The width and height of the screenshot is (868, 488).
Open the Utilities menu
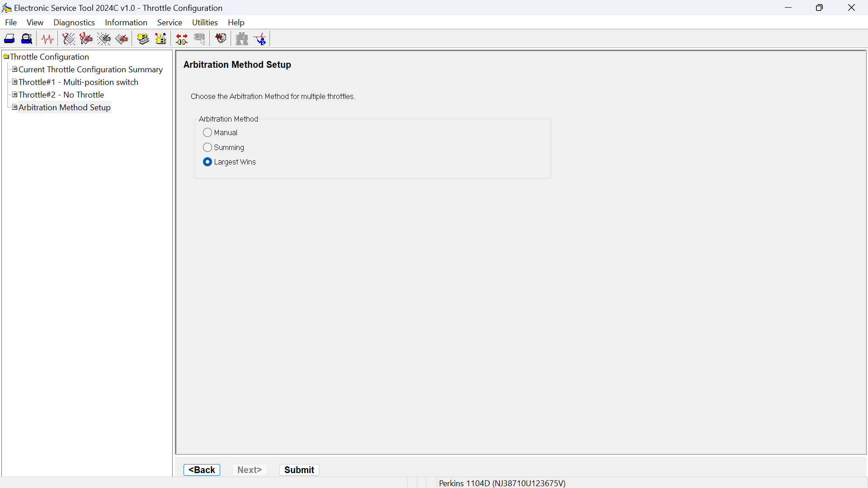pos(205,23)
